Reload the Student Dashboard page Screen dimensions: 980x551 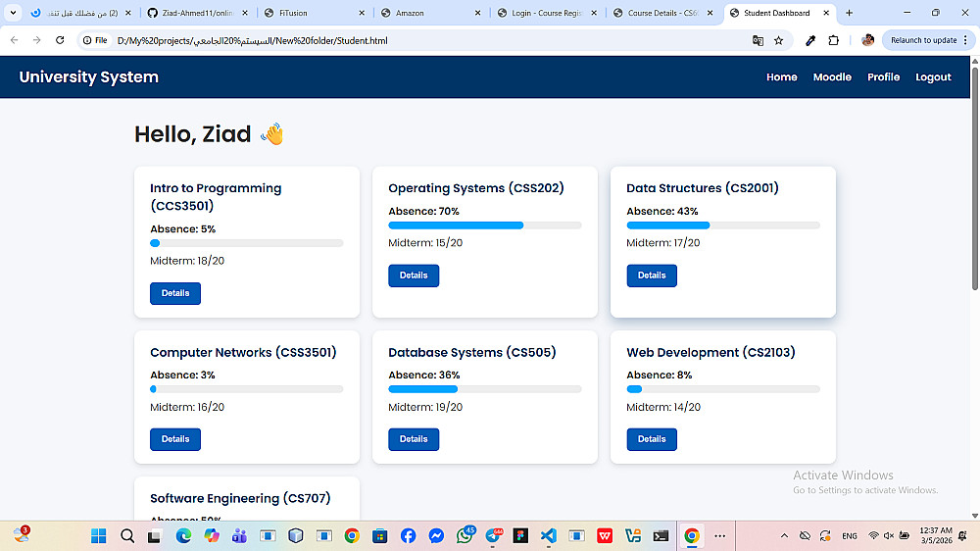click(60, 40)
